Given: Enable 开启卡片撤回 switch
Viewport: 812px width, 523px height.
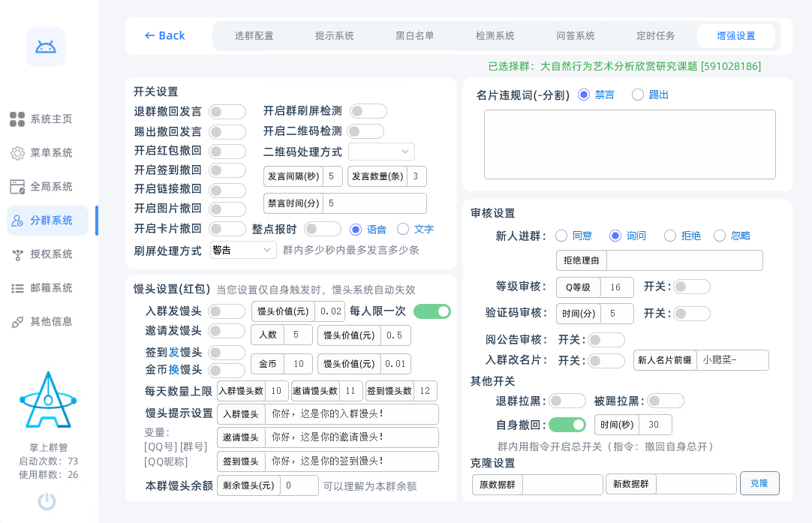Looking at the screenshot, I should [x=227, y=229].
